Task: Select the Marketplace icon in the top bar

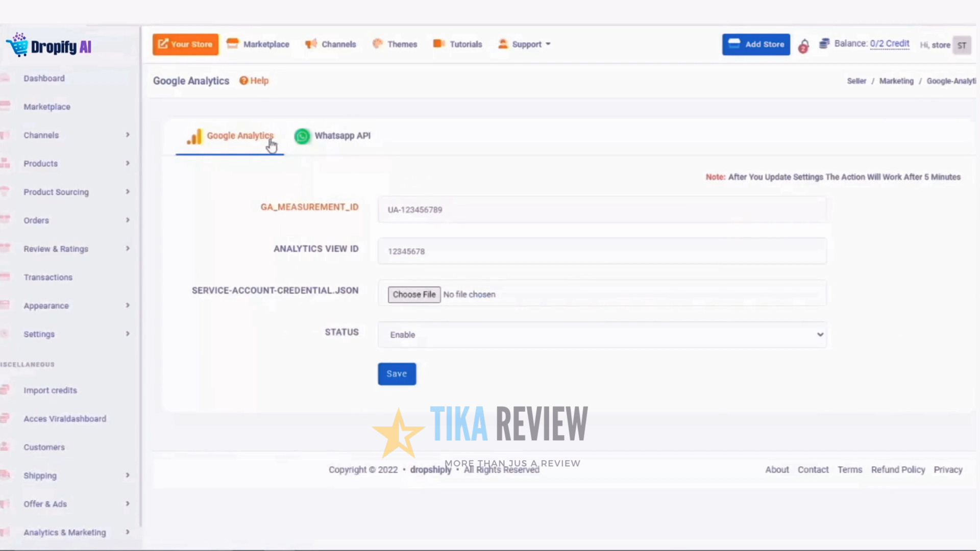Action: pyautogui.click(x=233, y=44)
